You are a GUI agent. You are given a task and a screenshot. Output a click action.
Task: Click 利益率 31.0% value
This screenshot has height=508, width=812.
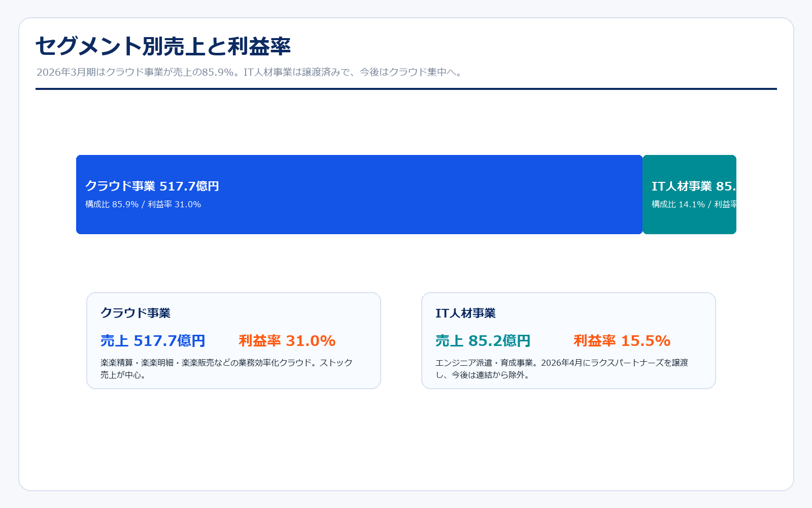click(287, 341)
